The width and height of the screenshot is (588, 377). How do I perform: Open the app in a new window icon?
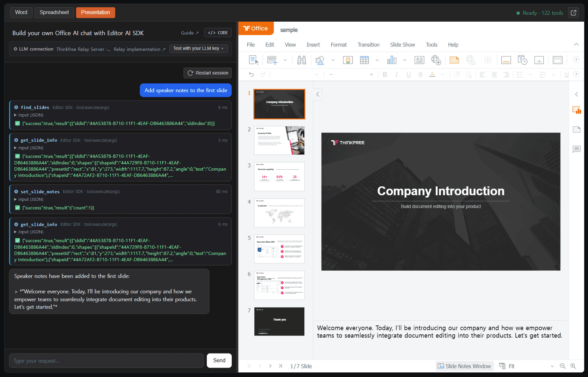tap(573, 13)
